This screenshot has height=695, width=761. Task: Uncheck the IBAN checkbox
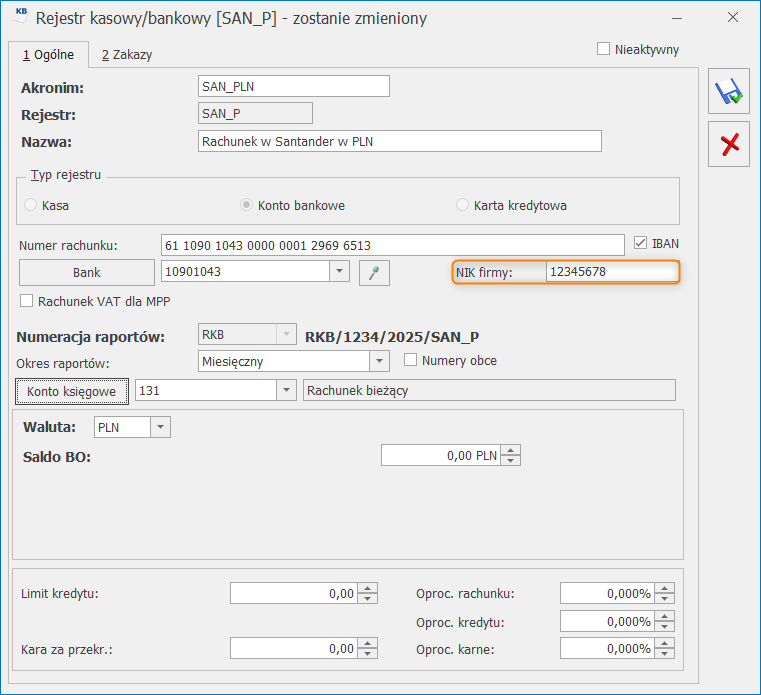pos(642,243)
